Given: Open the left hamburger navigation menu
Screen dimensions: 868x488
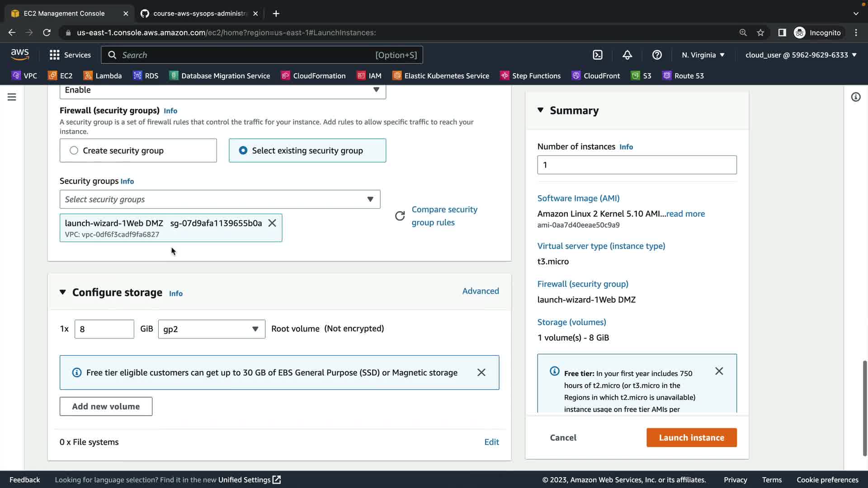Looking at the screenshot, I should click(12, 97).
